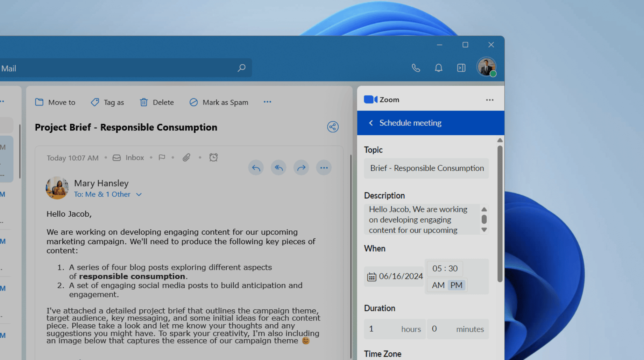Screen dimensions: 644x360
Task: Click the Duration minutes field
Action: point(458,329)
